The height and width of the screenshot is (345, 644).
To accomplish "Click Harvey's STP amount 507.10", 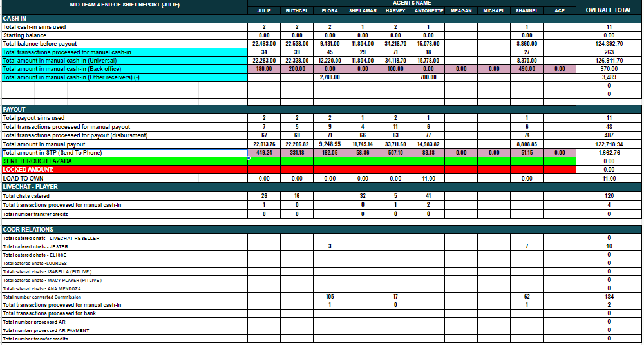I will click(395, 153).
